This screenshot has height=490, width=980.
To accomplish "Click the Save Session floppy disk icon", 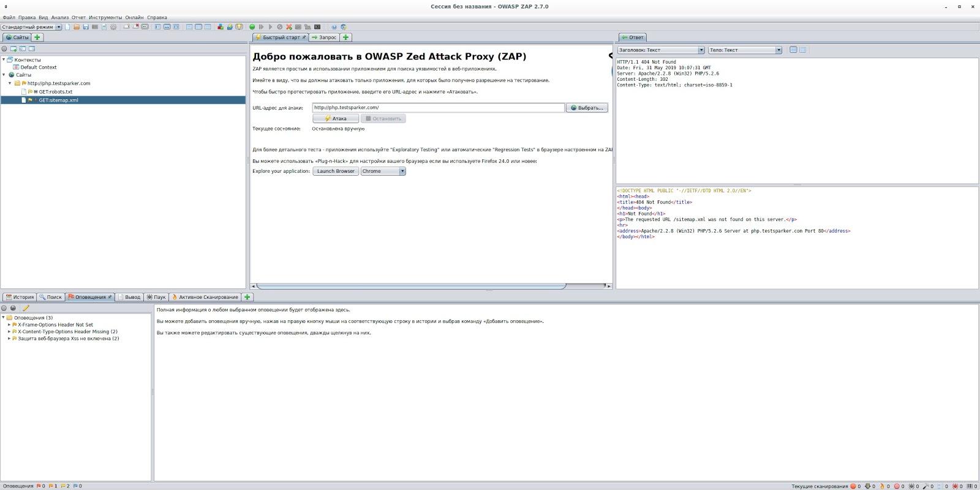I will coord(86,27).
